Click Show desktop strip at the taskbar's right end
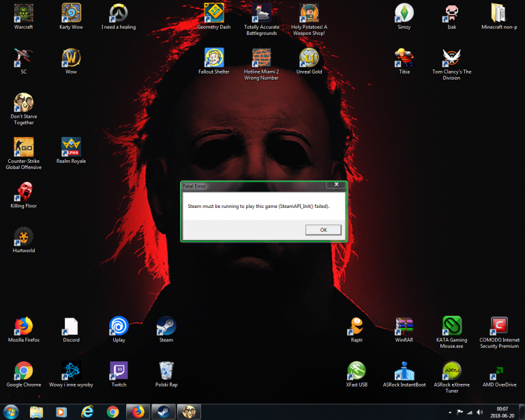The height and width of the screenshot is (420, 525). click(x=522, y=412)
